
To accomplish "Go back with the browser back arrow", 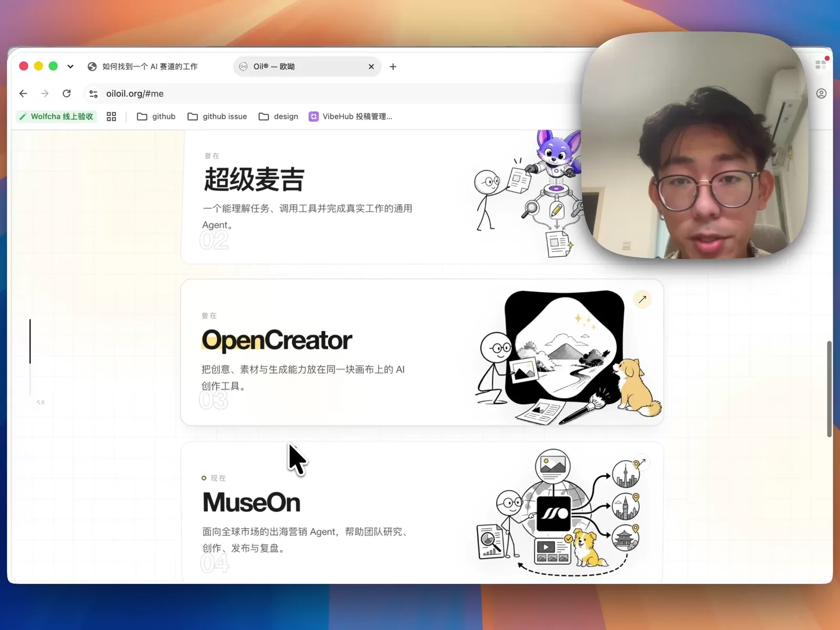I will click(x=23, y=93).
